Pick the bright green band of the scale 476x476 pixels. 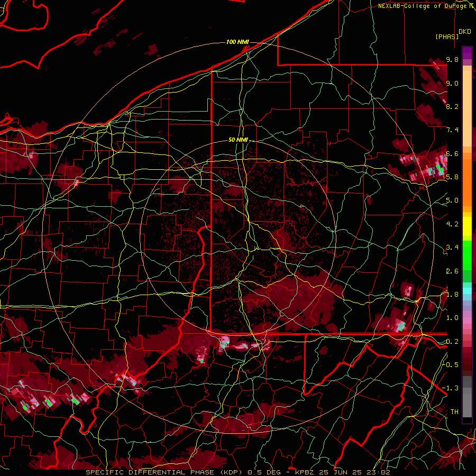[x=467, y=254]
